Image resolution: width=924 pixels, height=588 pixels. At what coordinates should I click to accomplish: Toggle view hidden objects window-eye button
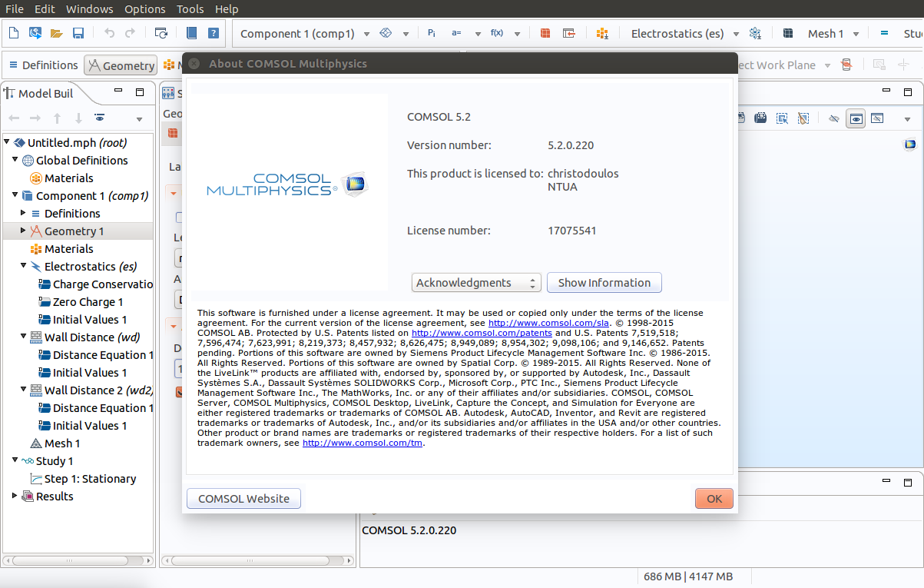[856, 118]
